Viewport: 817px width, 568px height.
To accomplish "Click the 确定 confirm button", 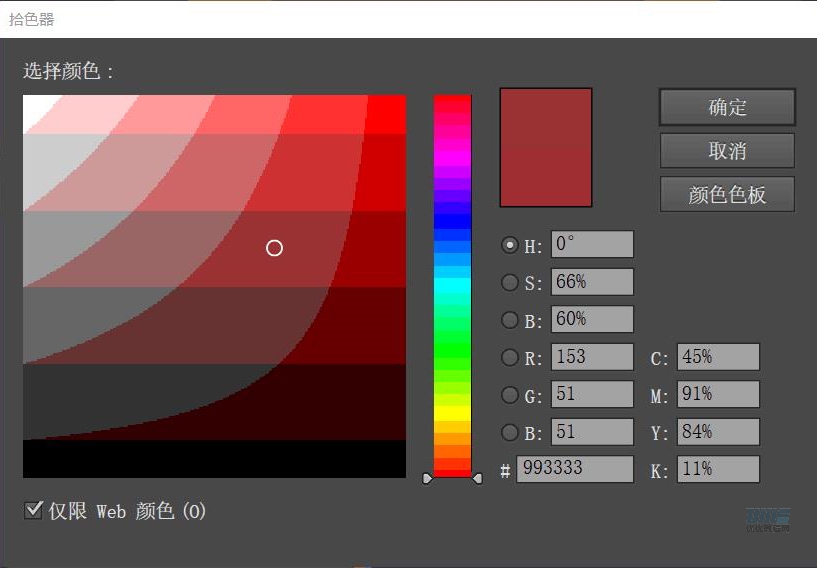I will click(727, 107).
